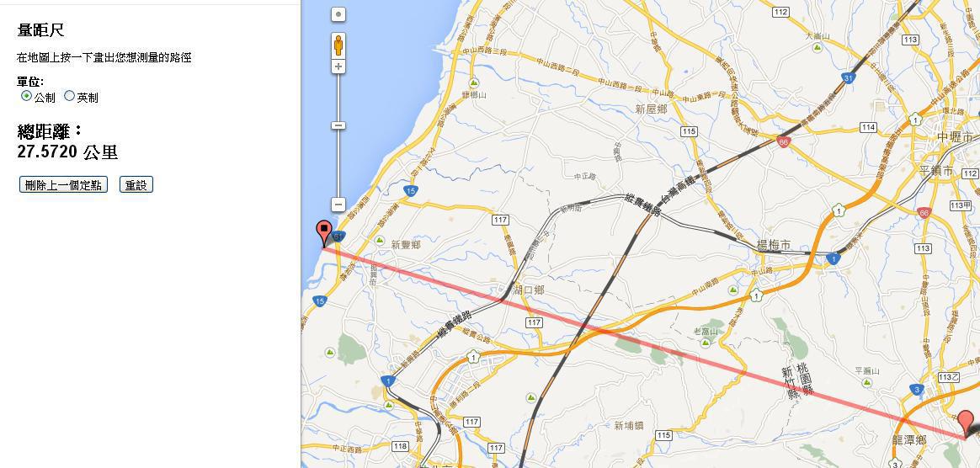
Task: Select the 英制 imperial radio button
Action: [x=69, y=96]
